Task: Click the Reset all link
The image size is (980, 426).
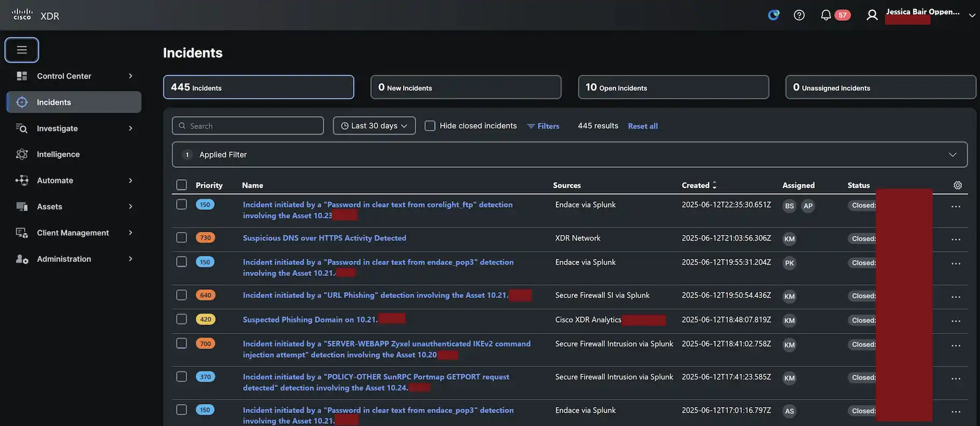Action: (x=642, y=126)
